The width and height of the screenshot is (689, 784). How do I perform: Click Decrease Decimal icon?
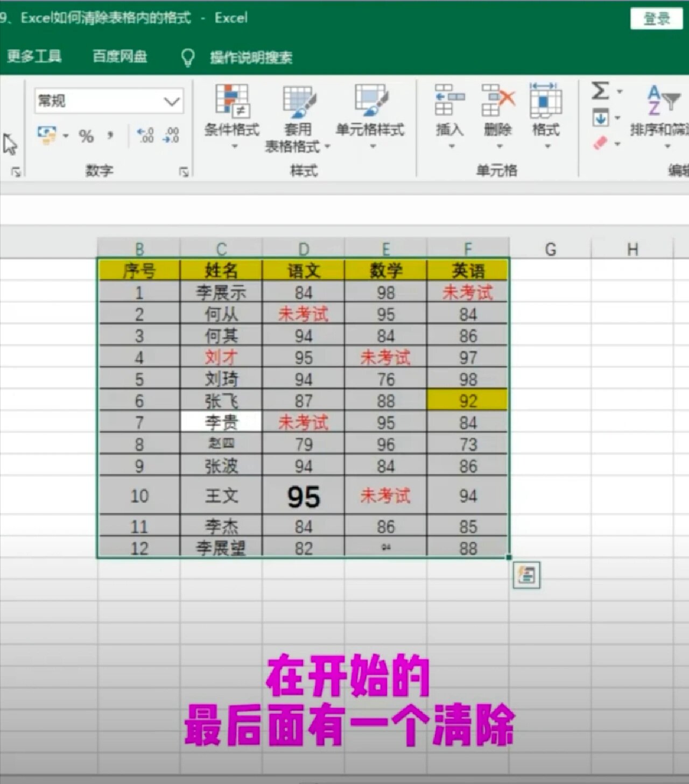coord(171,135)
